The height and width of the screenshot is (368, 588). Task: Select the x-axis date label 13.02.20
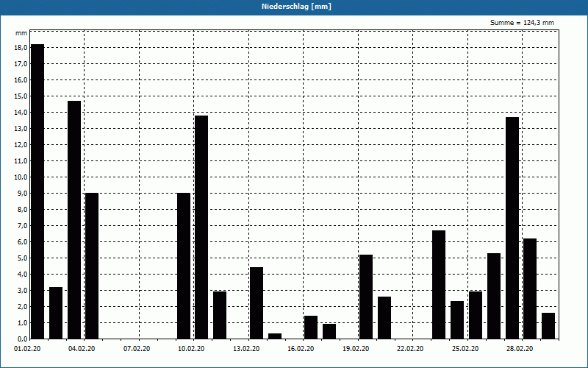click(x=246, y=349)
